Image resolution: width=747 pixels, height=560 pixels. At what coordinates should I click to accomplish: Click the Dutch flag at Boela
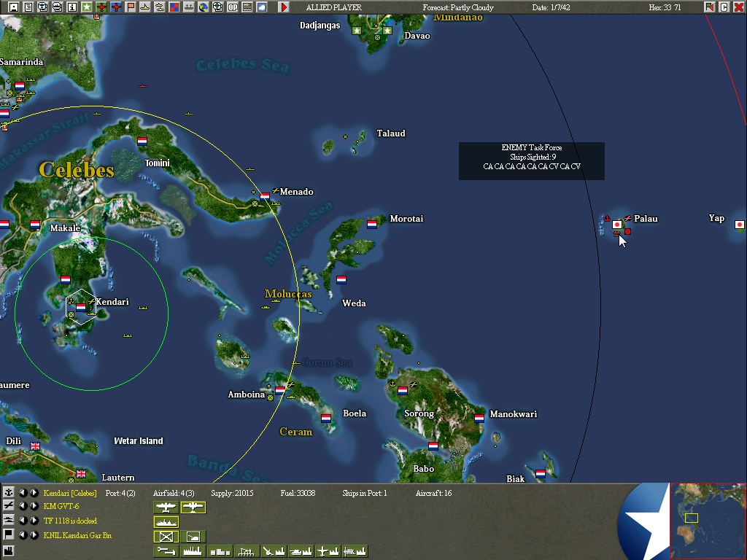point(326,418)
